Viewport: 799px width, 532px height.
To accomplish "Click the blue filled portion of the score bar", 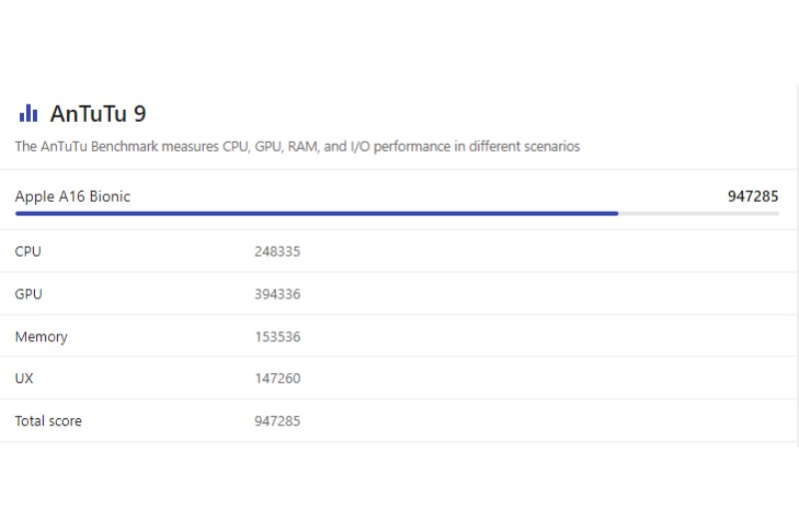I will click(316, 214).
